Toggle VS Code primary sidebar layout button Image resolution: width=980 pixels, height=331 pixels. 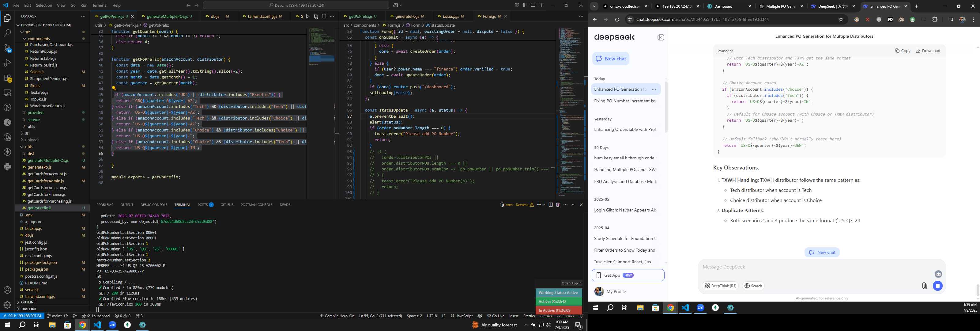(x=525, y=5)
